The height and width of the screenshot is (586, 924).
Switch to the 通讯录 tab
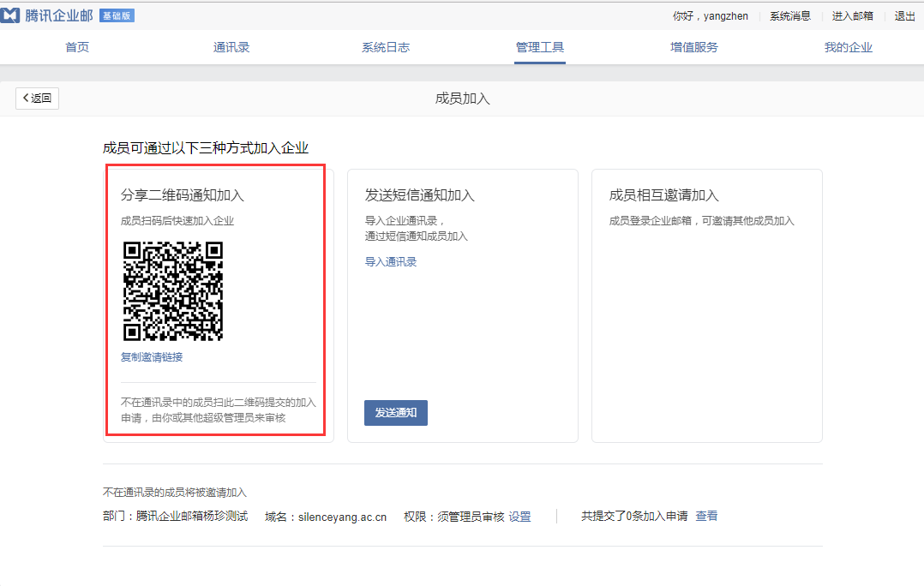(231, 47)
